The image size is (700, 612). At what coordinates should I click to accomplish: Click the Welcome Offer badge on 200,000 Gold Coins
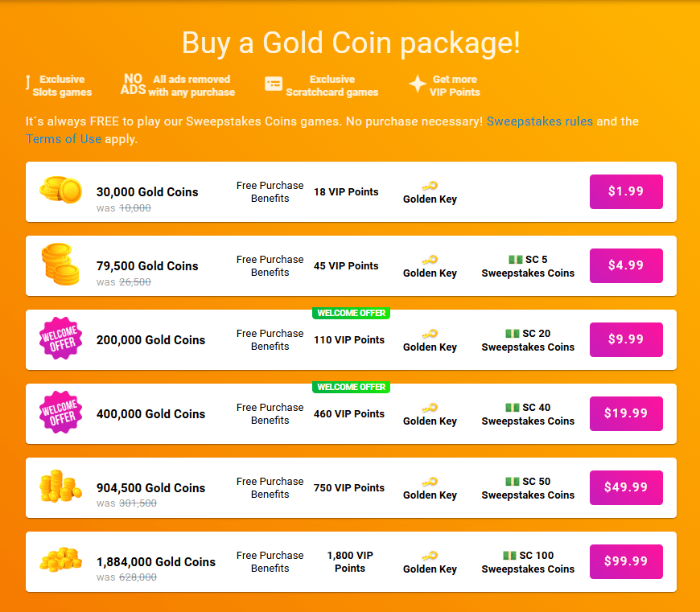[x=60, y=339]
